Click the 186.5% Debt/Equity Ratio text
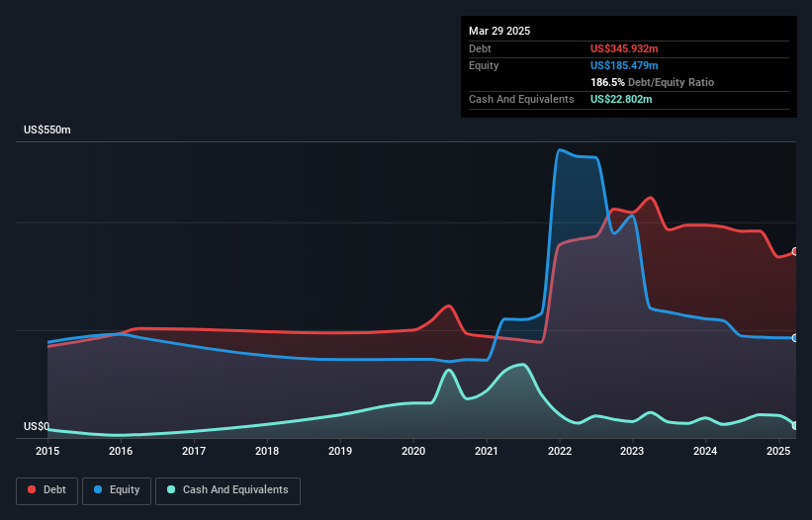Viewport: 812px width, 520px height. (652, 82)
